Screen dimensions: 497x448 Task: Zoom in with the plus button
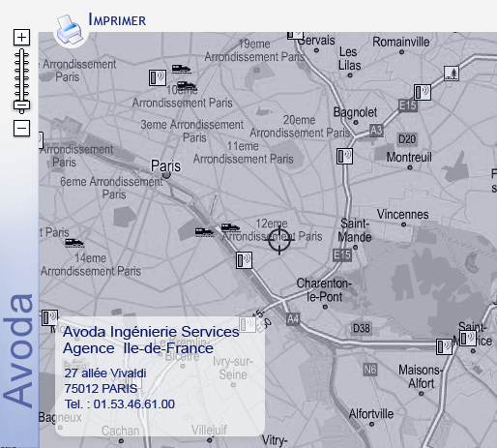[x=21, y=37]
